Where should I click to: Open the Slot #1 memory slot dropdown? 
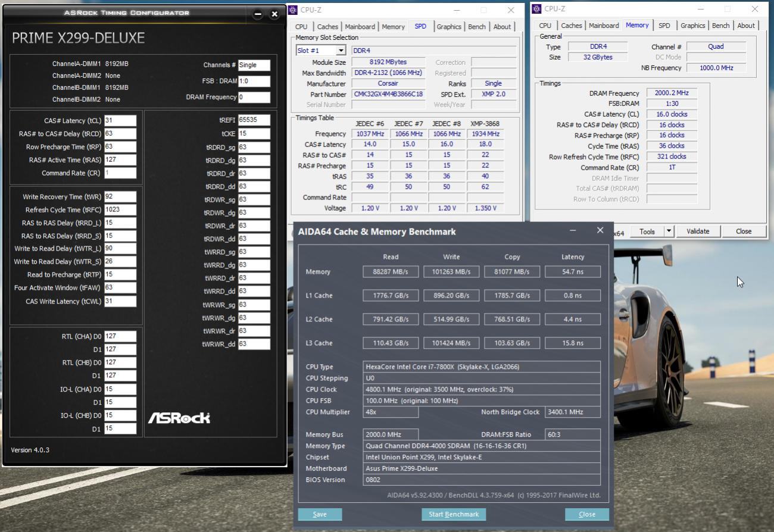click(320, 51)
